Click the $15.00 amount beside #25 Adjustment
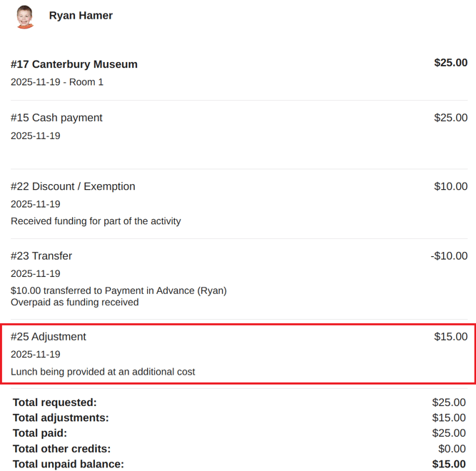 pyautogui.click(x=450, y=337)
